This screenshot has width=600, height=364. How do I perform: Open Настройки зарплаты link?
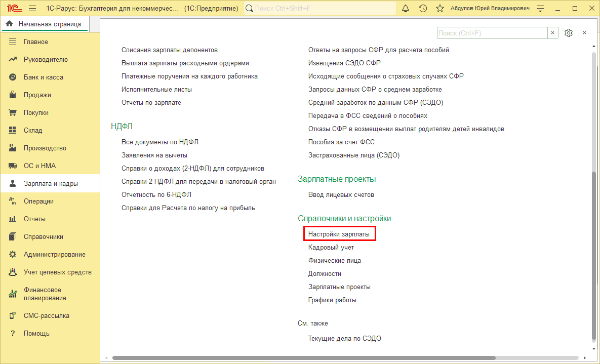point(339,234)
